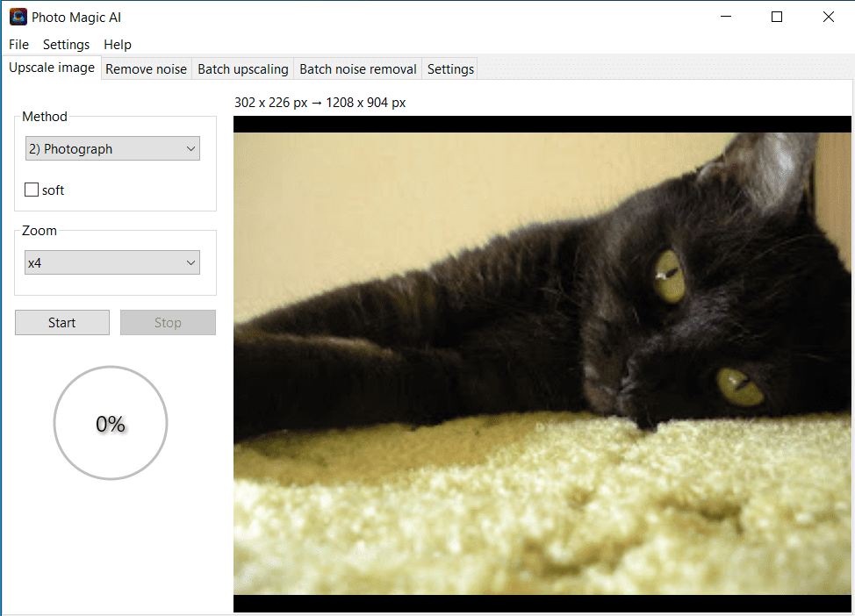The width and height of the screenshot is (855, 616).
Task: Switch to the Remove noise tab
Action: [146, 69]
